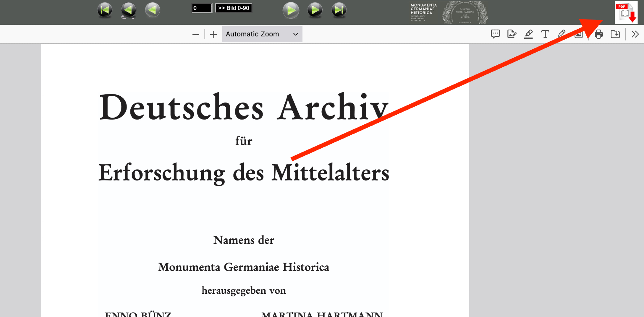The image size is (644, 317).
Task: Choose the pencil draw tool
Action: [x=562, y=34]
